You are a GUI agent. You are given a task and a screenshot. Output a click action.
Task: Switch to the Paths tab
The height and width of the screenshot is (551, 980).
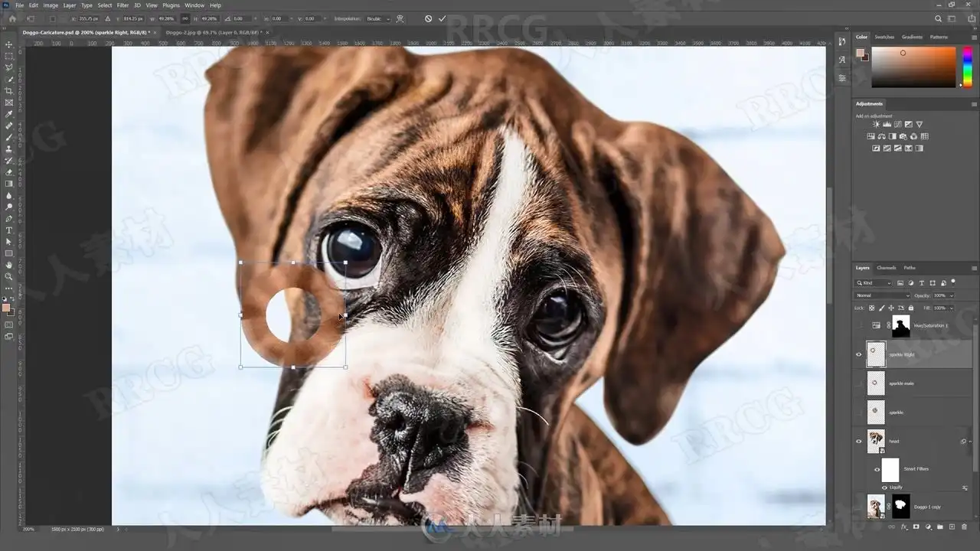(x=910, y=268)
